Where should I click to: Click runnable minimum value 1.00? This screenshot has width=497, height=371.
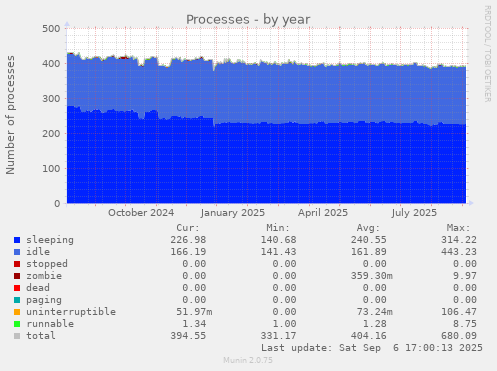pyautogui.click(x=285, y=324)
